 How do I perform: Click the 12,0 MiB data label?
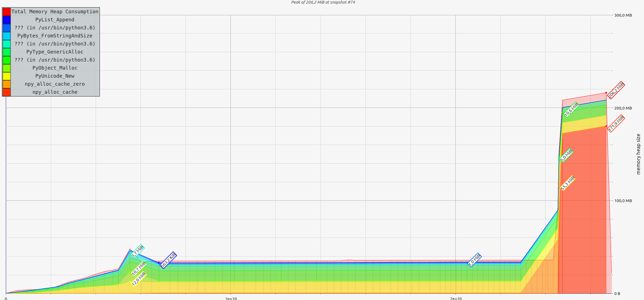[138, 279]
